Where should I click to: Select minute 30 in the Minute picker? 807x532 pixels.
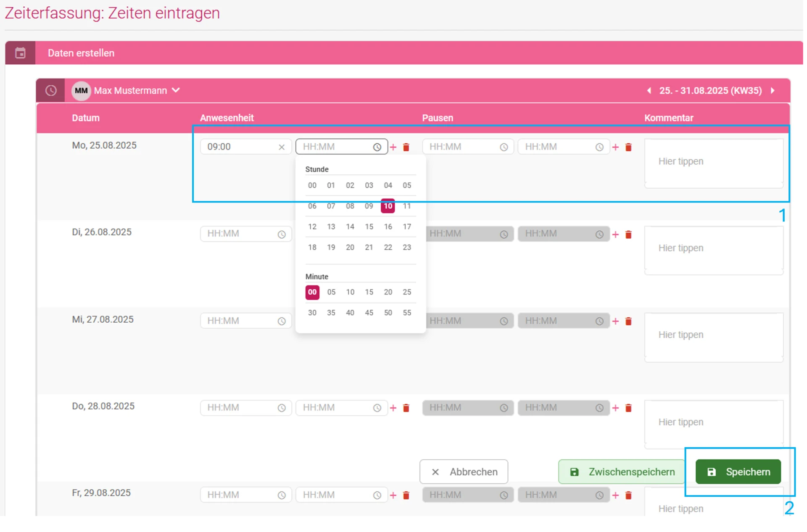pyautogui.click(x=312, y=313)
